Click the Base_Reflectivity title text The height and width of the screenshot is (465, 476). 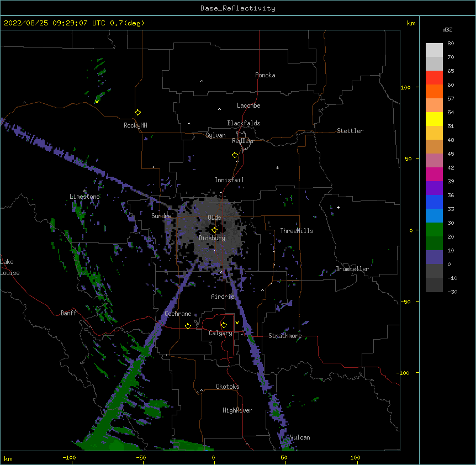tap(238, 8)
